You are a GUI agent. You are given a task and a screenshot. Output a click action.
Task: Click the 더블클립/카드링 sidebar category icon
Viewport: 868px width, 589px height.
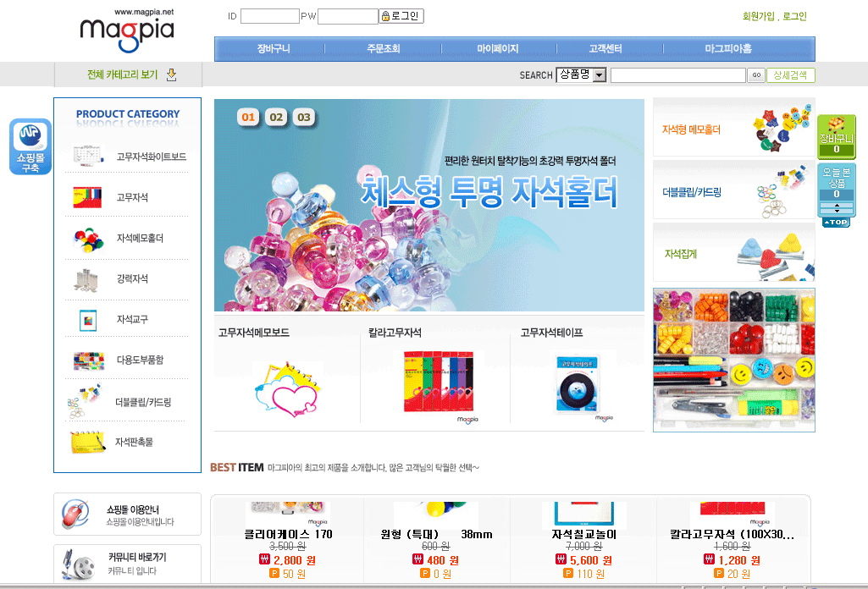click(x=85, y=401)
